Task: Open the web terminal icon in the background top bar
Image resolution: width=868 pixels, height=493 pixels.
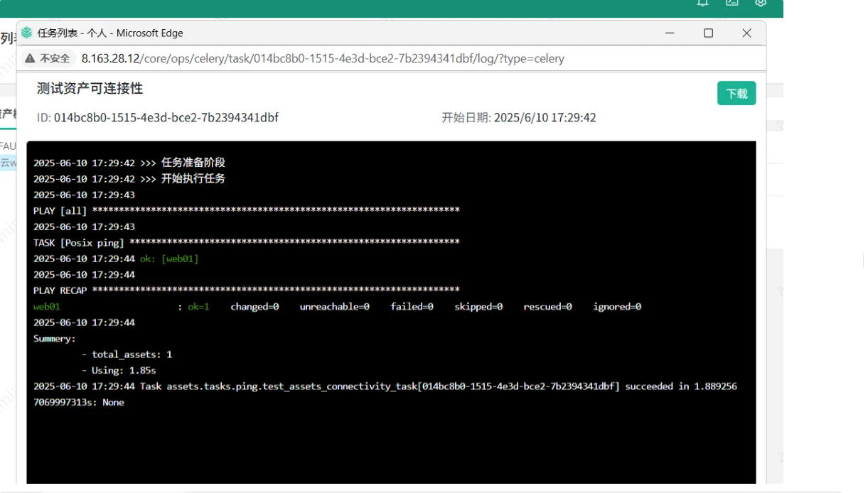Action: click(x=732, y=3)
